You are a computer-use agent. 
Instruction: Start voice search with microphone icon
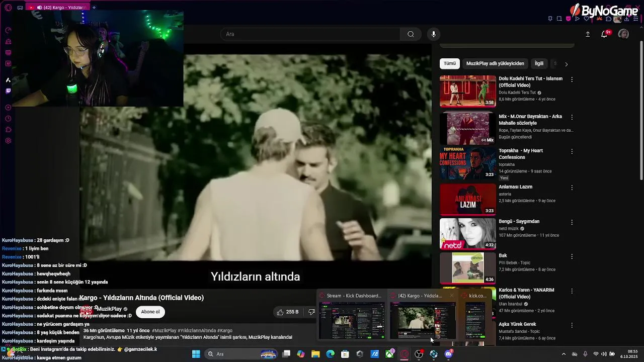pos(434,34)
